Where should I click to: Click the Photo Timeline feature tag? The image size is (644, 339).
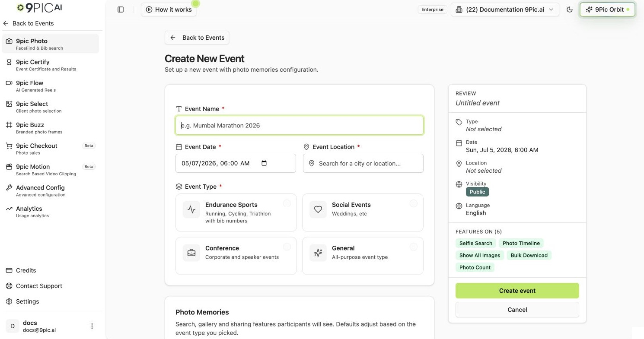tap(521, 243)
